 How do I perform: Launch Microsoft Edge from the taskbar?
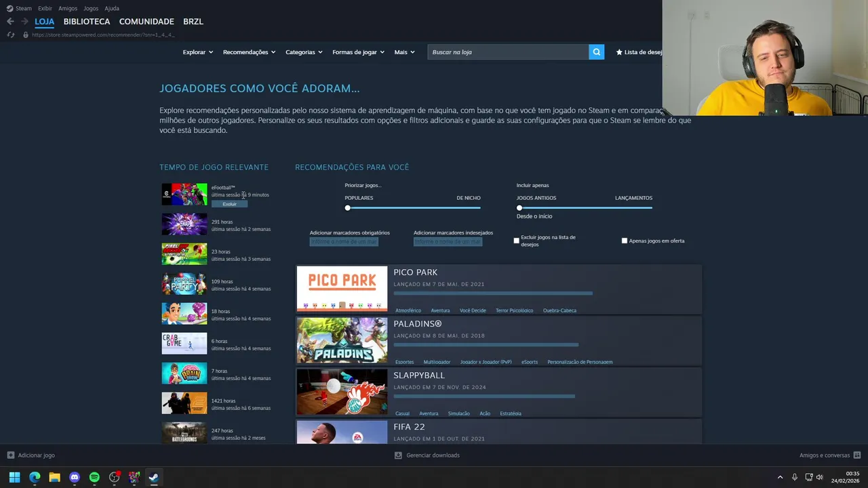coord(35,477)
